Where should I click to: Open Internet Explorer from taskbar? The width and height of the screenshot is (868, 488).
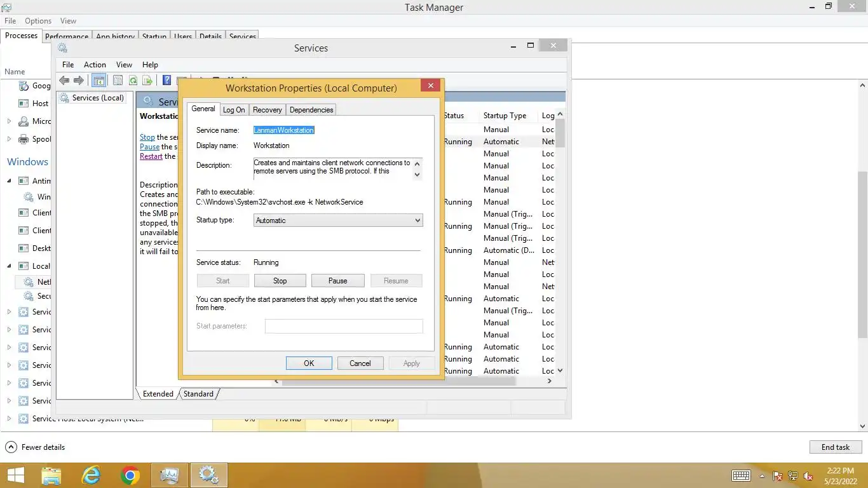pyautogui.click(x=91, y=475)
